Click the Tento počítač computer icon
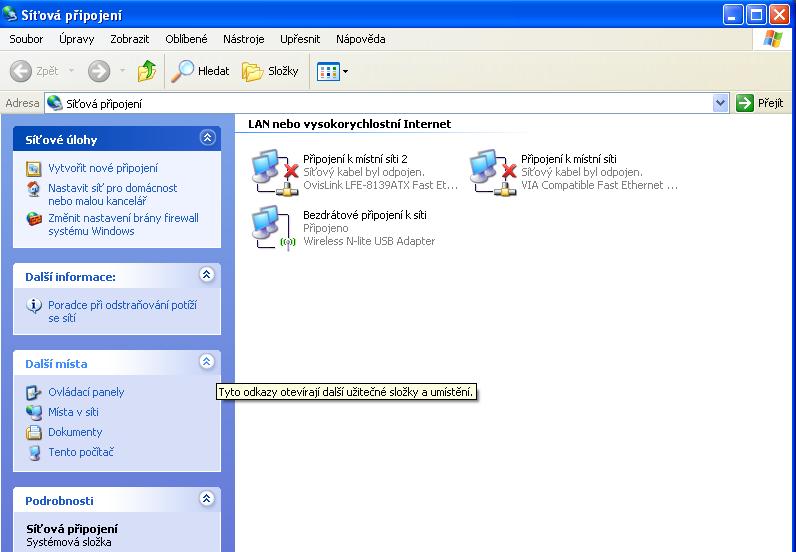This screenshot has width=796, height=552. coord(34,452)
